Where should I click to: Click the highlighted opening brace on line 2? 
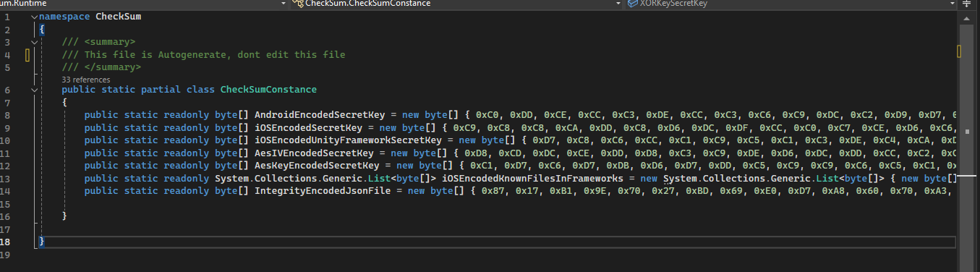tap(42, 30)
